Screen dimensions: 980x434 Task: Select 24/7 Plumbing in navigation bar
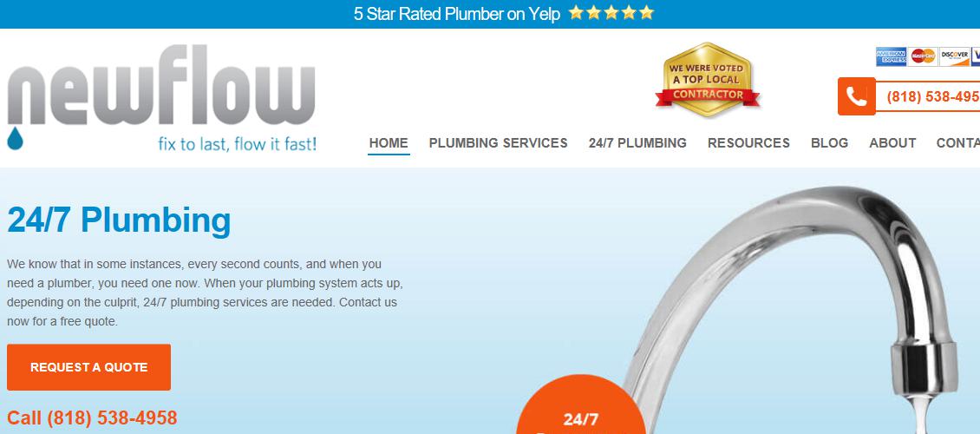(637, 143)
